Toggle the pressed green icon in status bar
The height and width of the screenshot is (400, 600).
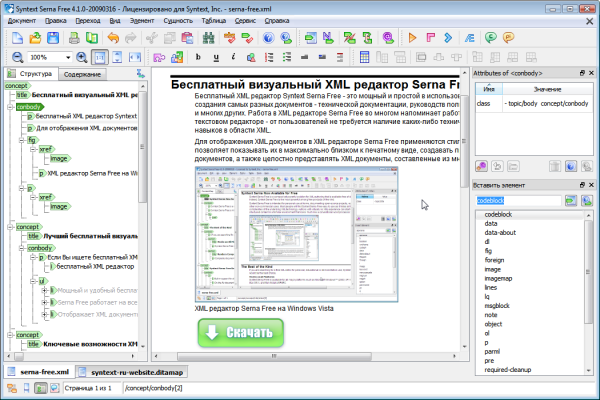pos(41,388)
